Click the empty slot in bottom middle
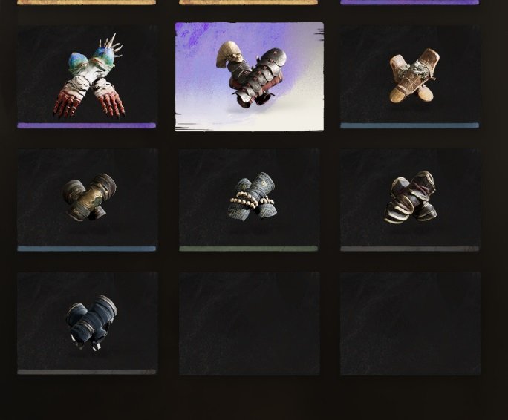 (x=249, y=324)
